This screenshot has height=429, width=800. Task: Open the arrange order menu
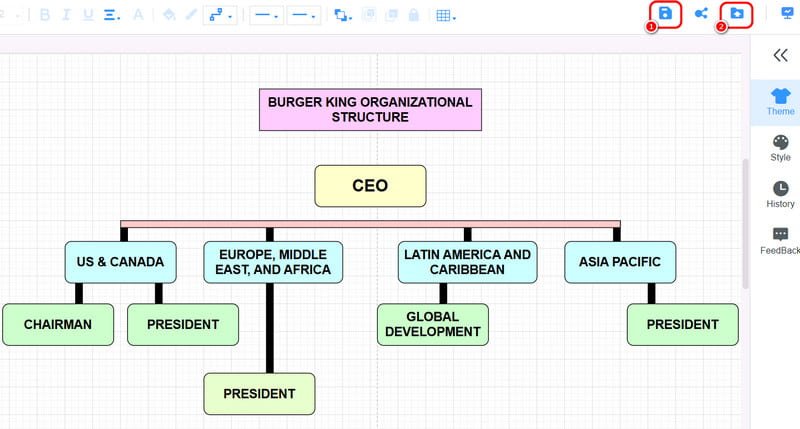point(343,15)
